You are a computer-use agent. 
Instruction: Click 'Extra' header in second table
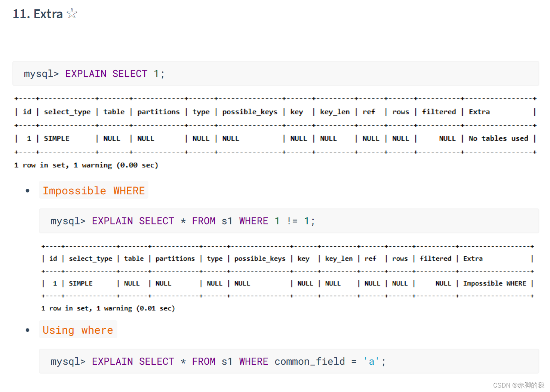[473, 259]
